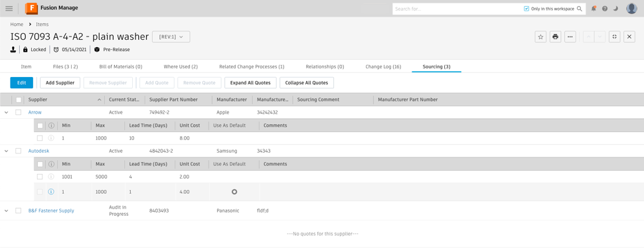Close the item details panel

point(629,37)
